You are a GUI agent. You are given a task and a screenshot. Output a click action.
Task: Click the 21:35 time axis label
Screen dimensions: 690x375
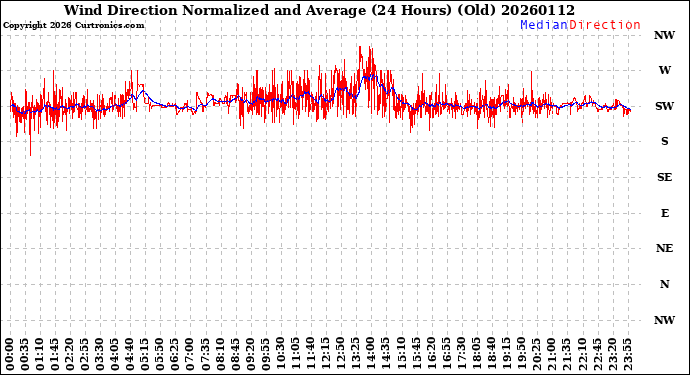coord(566,355)
